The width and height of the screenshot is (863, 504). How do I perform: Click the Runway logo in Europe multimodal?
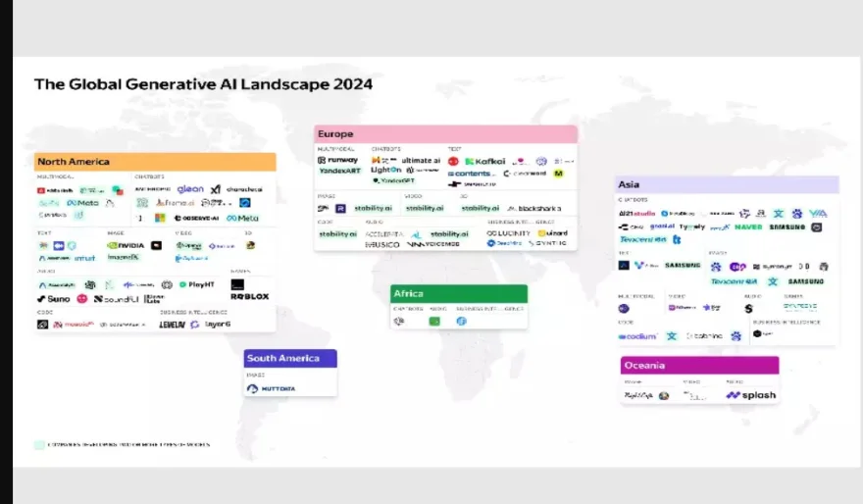point(338,160)
